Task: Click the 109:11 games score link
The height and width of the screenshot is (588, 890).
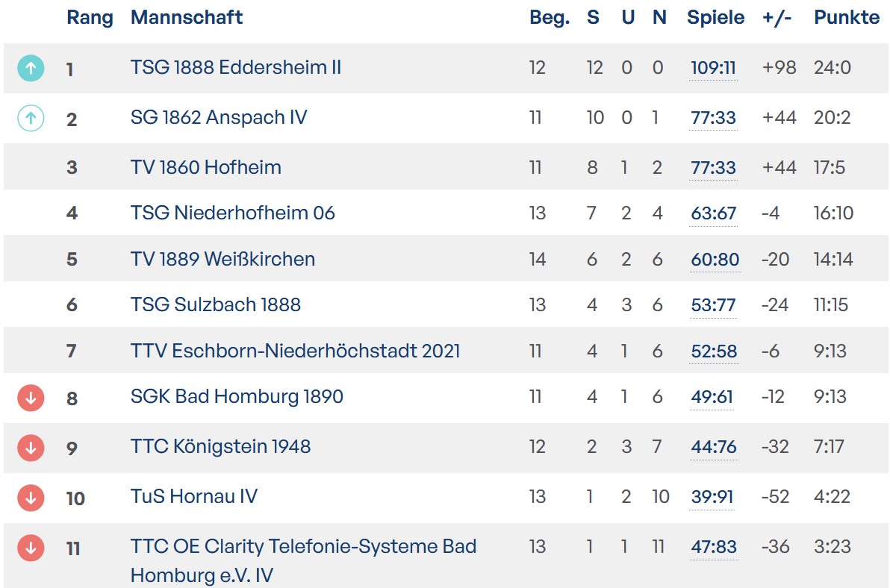Action: [713, 68]
